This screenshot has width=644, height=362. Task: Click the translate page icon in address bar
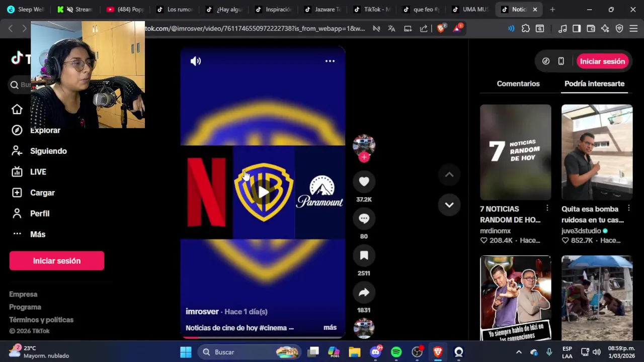(x=391, y=29)
